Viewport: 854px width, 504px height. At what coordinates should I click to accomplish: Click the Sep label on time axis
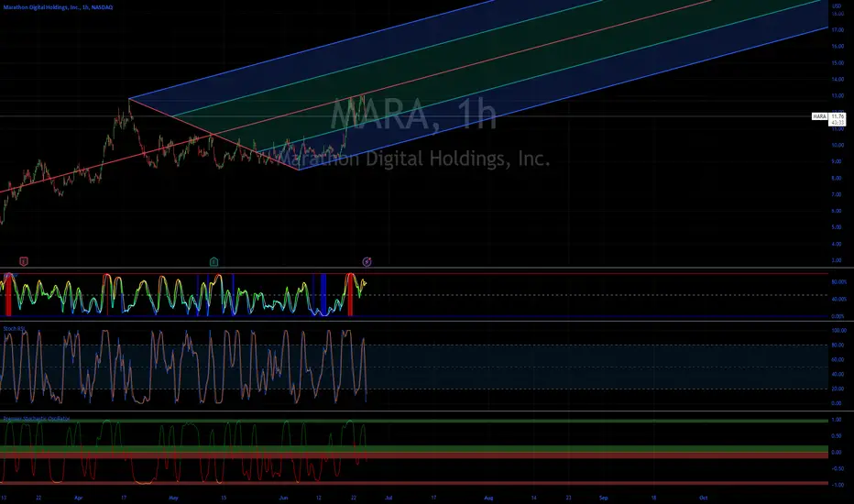[604, 498]
